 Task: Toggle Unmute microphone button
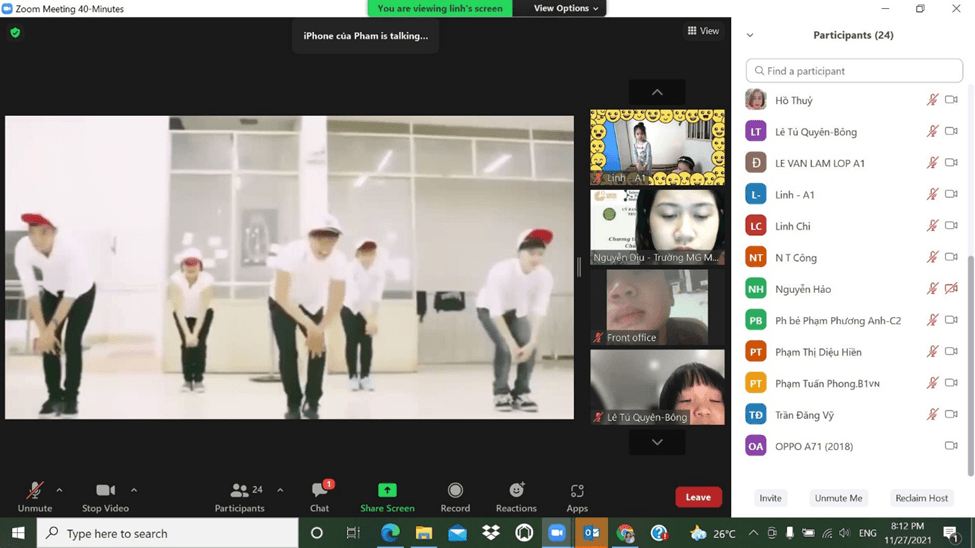tap(35, 491)
